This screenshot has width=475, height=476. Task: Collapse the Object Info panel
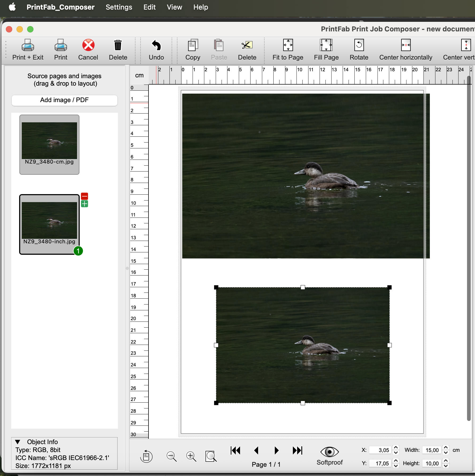pos(18,442)
